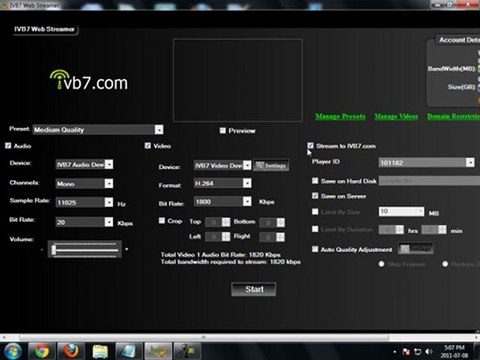Click the taskbar clock showing 5:07 PM
This screenshot has height=360, width=480.
pyautogui.click(x=454, y=351)
